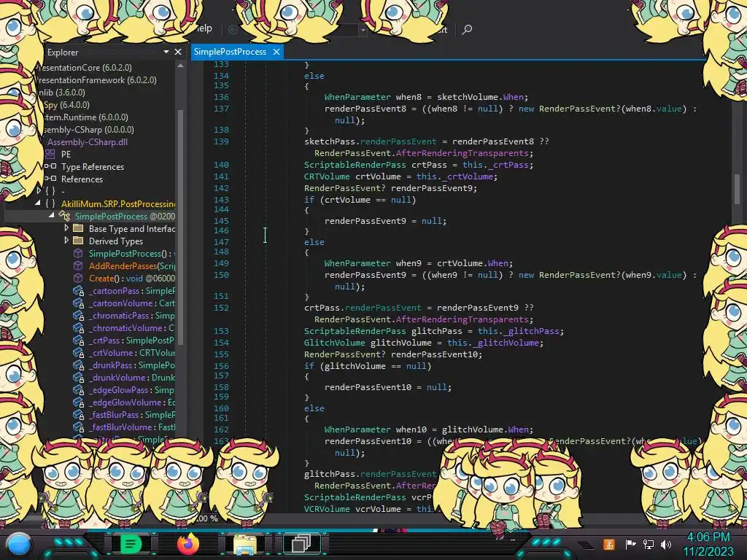
Task: Click the PE node icon
Action: pos(50,154)
